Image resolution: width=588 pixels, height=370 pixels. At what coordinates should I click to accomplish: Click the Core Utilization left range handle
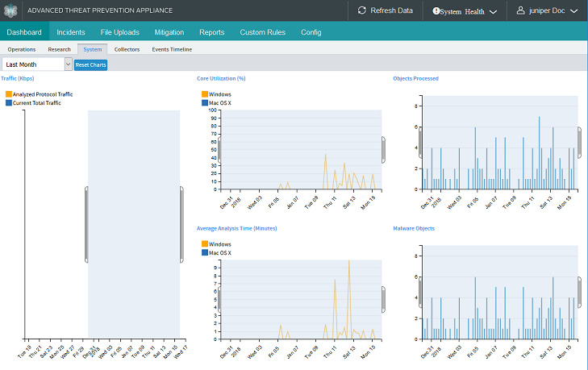[x=220, y=150]
